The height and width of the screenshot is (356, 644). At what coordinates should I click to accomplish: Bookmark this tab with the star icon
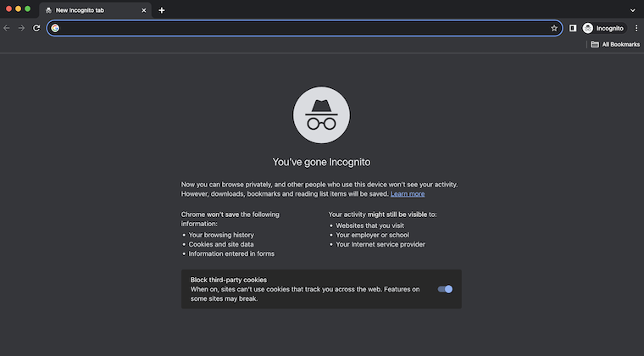(554, 28)
